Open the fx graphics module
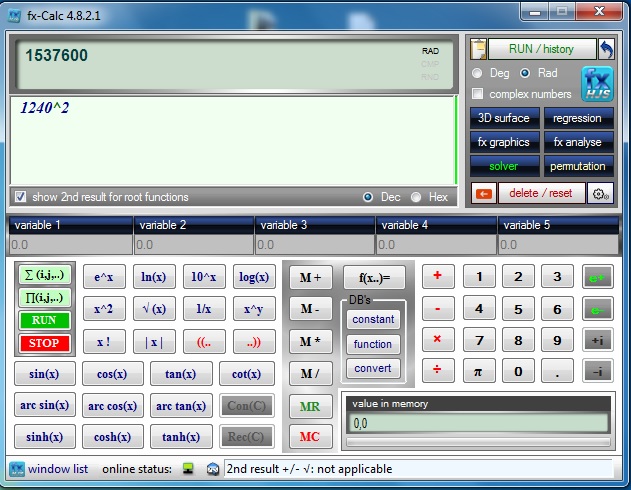This screenshot has height=490, width=631. pos(505,142)
